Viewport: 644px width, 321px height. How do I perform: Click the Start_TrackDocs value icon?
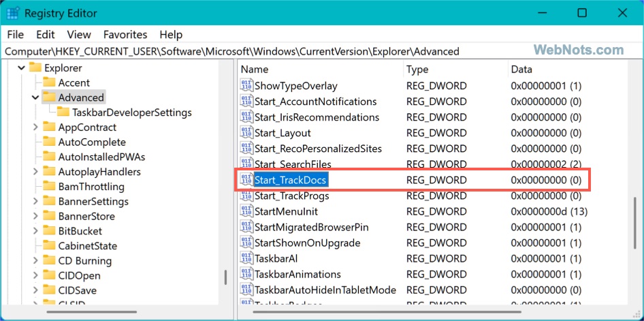click(x=246, y=180)
